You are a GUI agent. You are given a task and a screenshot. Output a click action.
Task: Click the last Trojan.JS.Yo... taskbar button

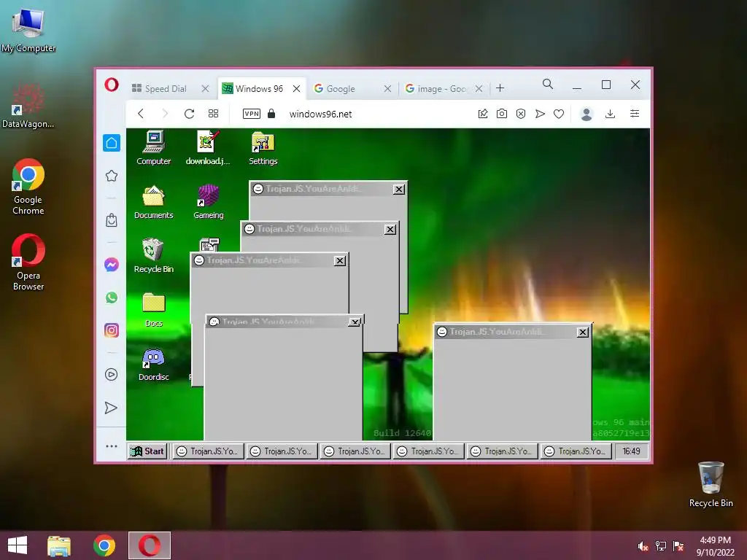click(x=576, y=451)
